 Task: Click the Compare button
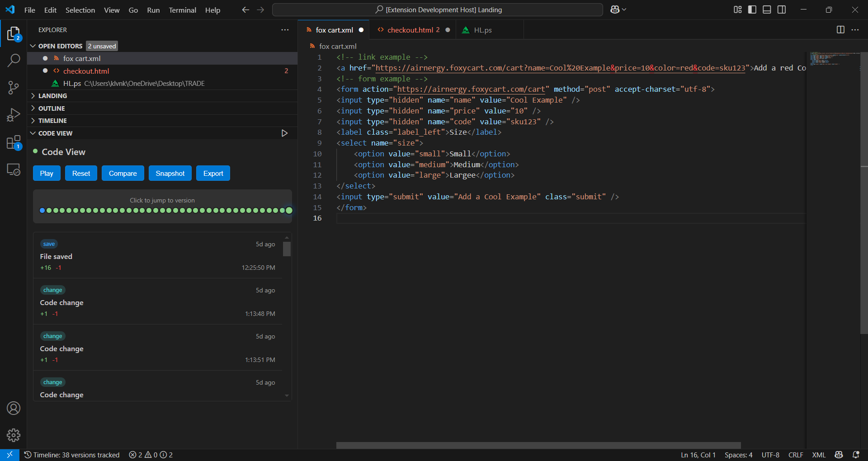(123, 173)
